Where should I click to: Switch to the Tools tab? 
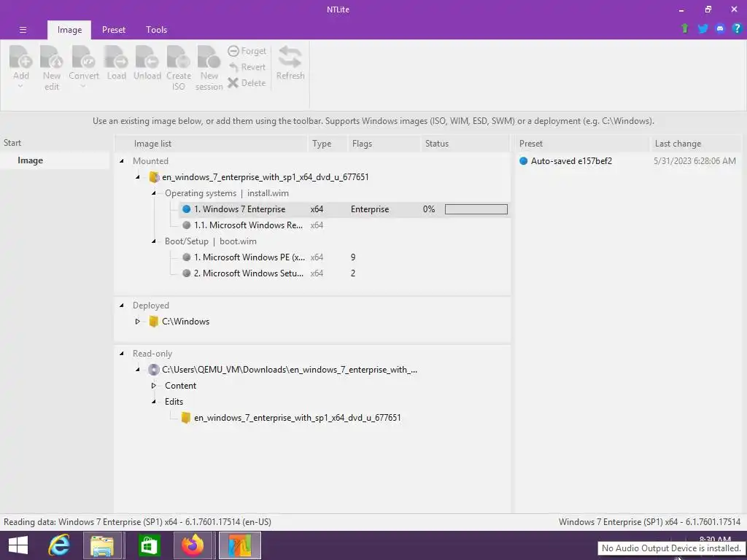pyautogui.click(x=156, y=29)
